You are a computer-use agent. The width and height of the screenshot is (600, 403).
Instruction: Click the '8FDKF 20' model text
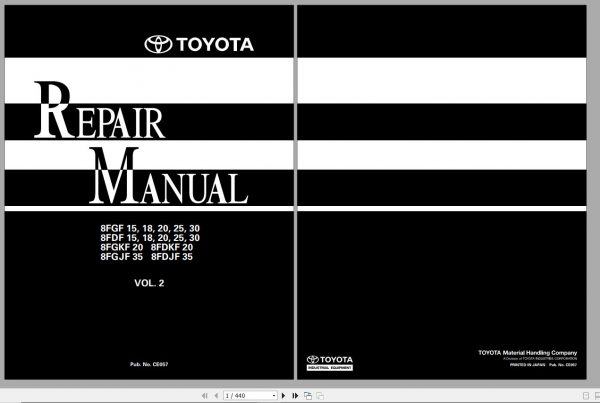[x=172, y=247]
